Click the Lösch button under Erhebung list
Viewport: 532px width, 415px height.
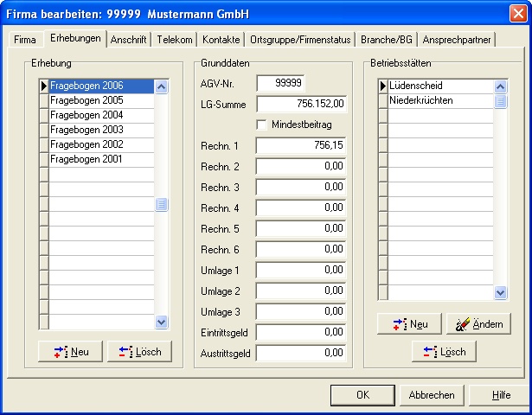[139, 352]
